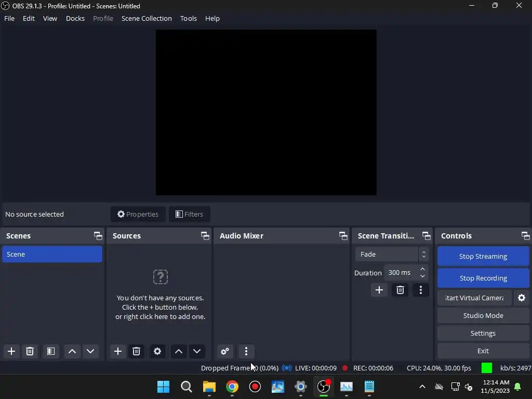Remove selected scene with trash icon
Image resolution: width=532 pixels, height=399 pixels.
pyautogui.click(x=30, y=351)
